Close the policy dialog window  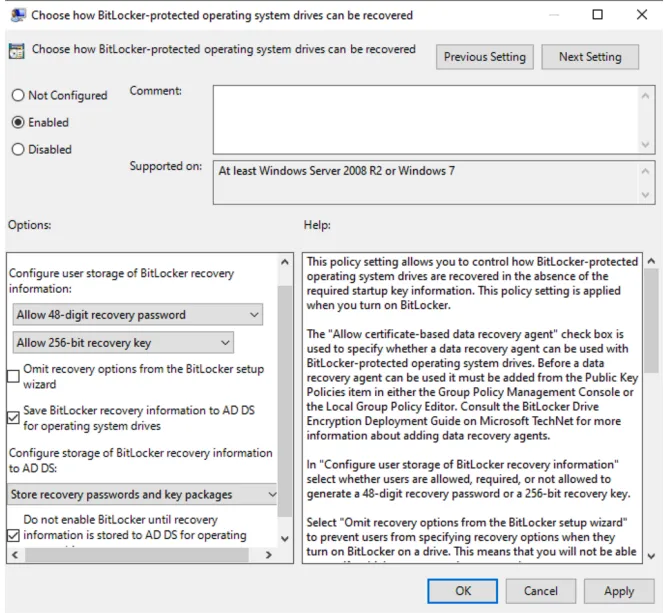coord(642,15)
